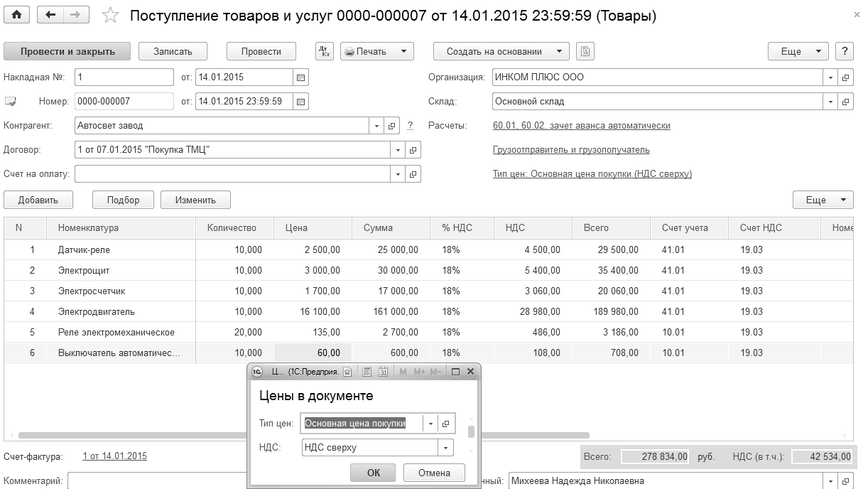The width and height of the screenshot is (868, 489).
Task: Click the 1C logo in dialog title bar
Action: 257,372
